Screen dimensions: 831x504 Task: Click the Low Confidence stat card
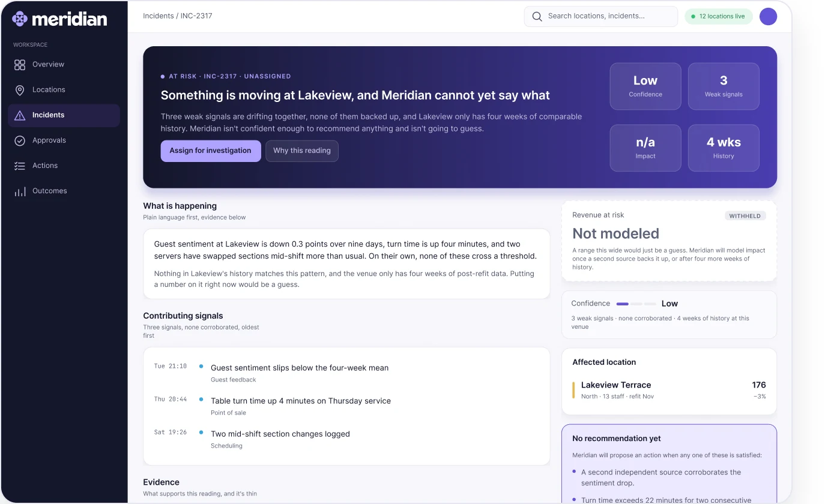click(x=645, y=86)
